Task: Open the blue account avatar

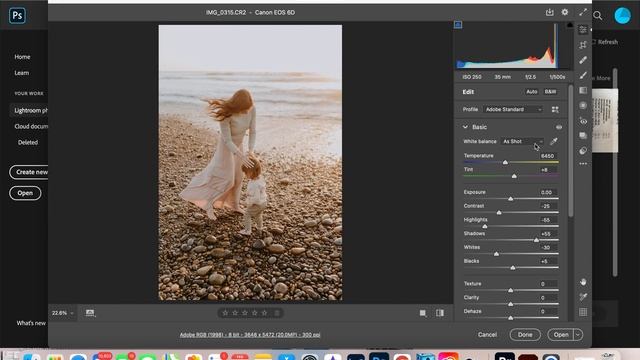Action: pyautogui.click(x=622, y=16)
